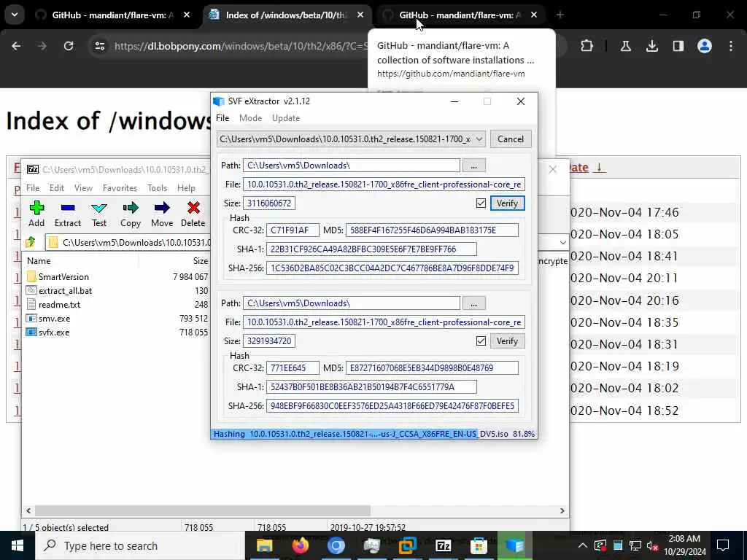Image resolution: width=747 pixels, height=560 pixels.
Task: Click the 7-Zip scroll right arrow
Action: [x=562, y=510]
